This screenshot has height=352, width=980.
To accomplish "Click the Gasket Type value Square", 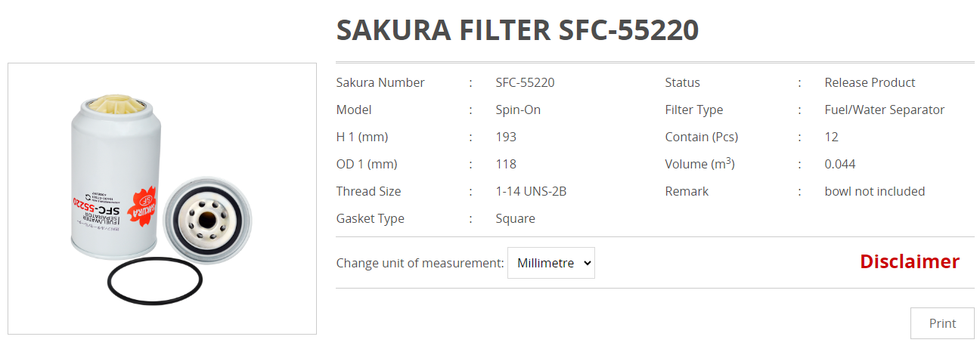I will 516,218.
